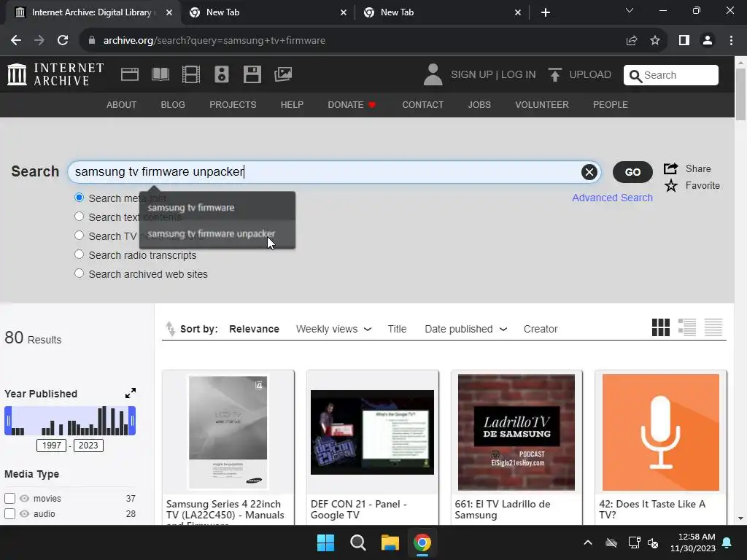The height and width of the screenshot is (560, 747).
Task: Switch to extended list view
Action: (687, 327)
